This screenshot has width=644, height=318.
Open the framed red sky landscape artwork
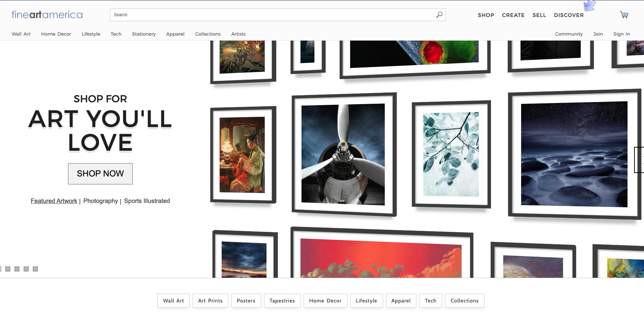click(382, 253)
